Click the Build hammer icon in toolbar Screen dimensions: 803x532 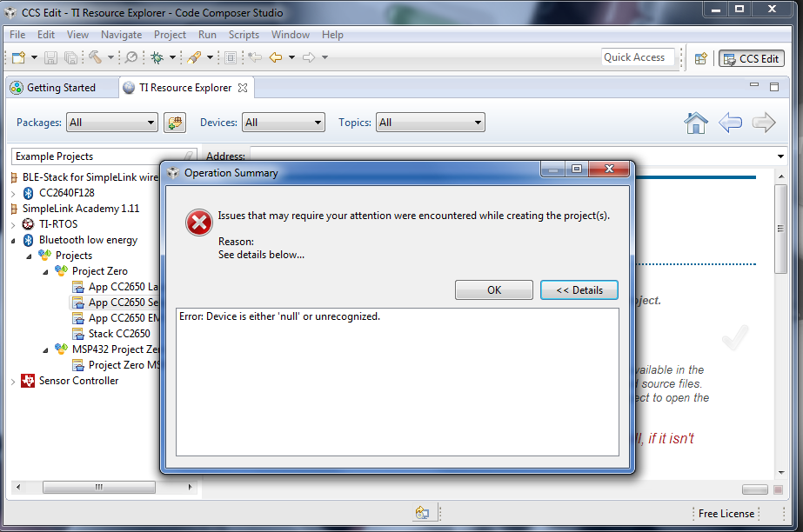(95, 57)
